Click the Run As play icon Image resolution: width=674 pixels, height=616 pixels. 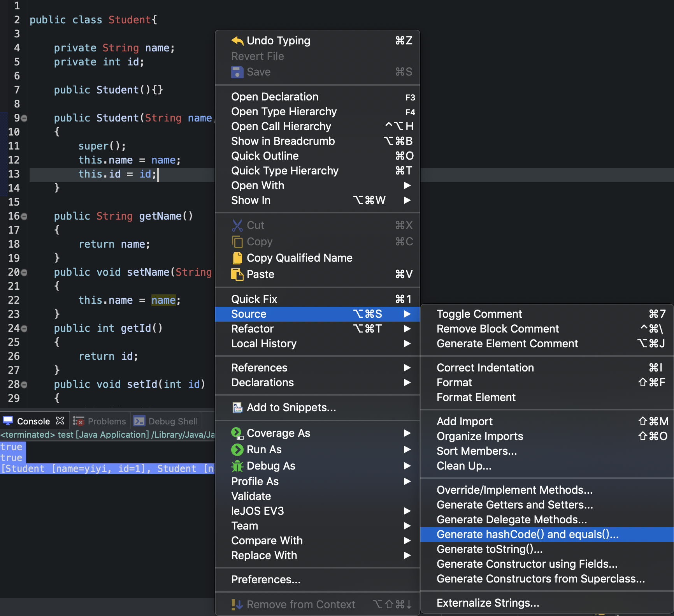[x=237, y=449]
